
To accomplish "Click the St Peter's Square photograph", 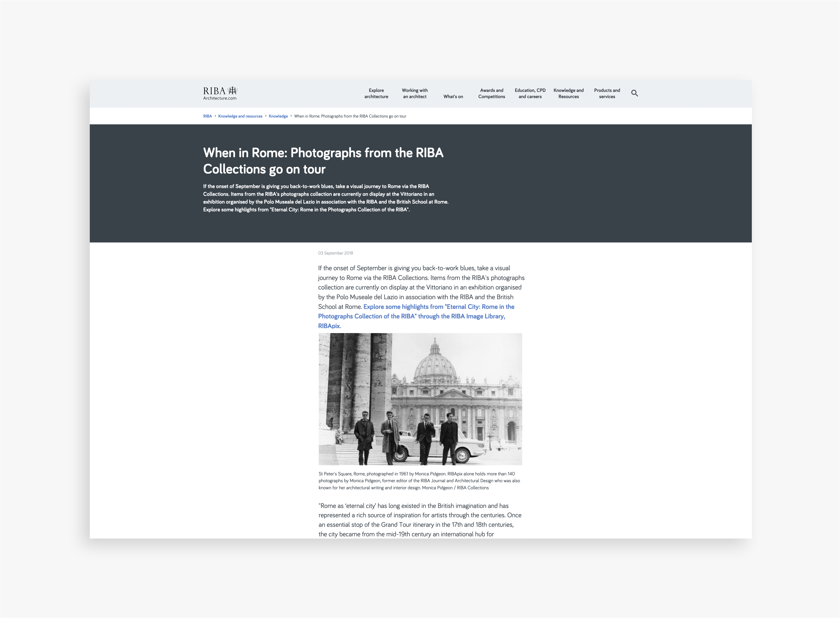I will pyautogui.click(x=420, y=399).
